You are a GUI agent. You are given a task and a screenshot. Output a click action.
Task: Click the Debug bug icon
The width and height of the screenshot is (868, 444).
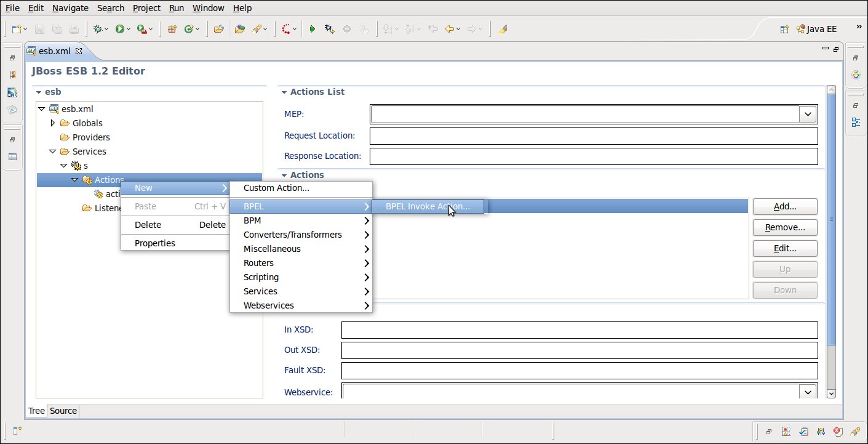(x=97, y=29)
